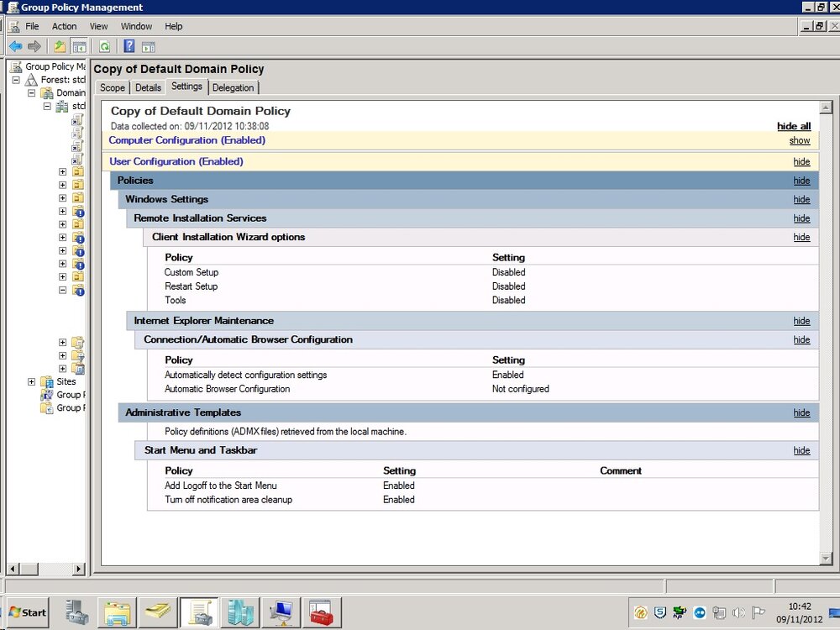Viewport: 840px width, 630px height.
Task: Open Server Manager from the taskbar
Action: (x=77, y=612)
